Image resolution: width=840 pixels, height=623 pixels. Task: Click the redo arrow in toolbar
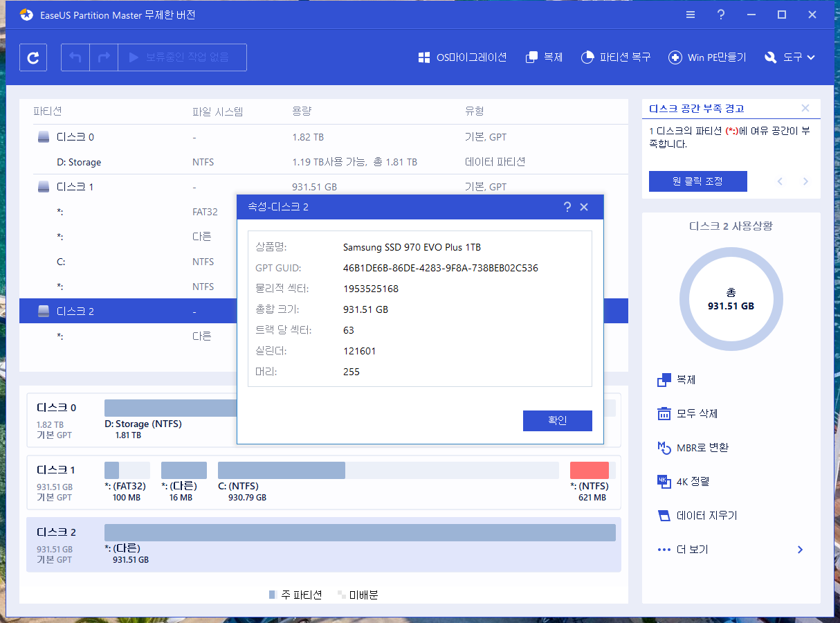click(x=104, y=57)
